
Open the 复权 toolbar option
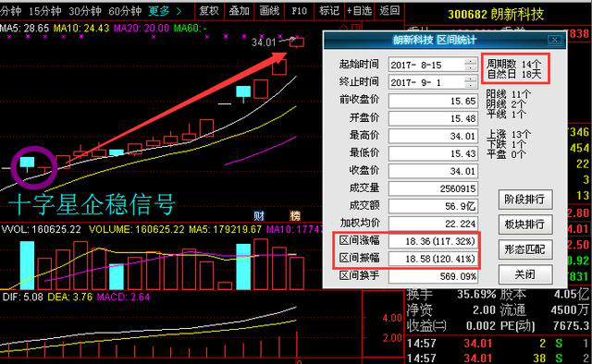[209, 11]
